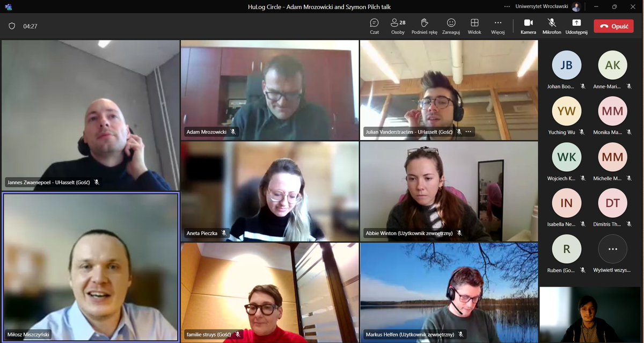Image resolution: width=644 pixels, height=343 pixels.
Task: Select Aneta Pieczka video tile
Action: [269, 191]
